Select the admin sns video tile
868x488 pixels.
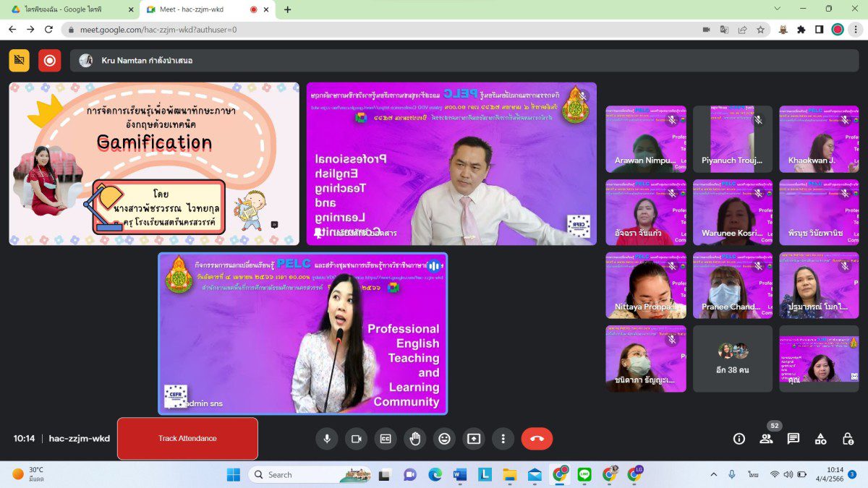pyautogui.click(x=302, y=333)
